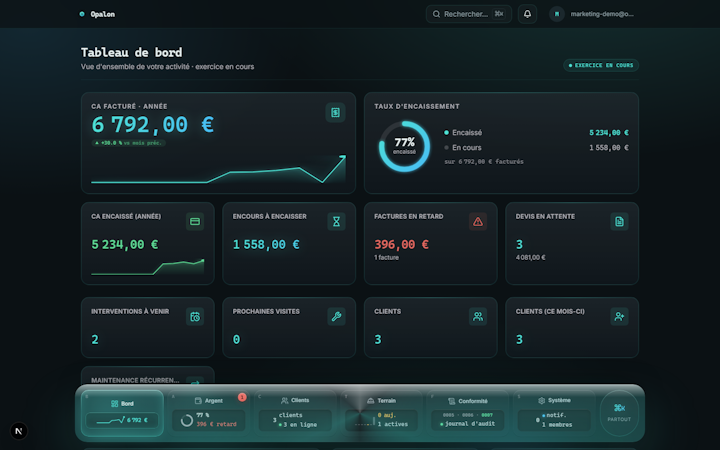Click the people icon on Clients card
This screenshot has width=720, height=450.
click(x=478, y=317)
